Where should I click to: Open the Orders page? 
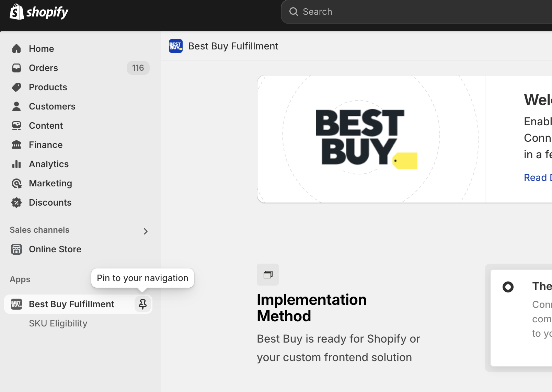click(43, 68)
